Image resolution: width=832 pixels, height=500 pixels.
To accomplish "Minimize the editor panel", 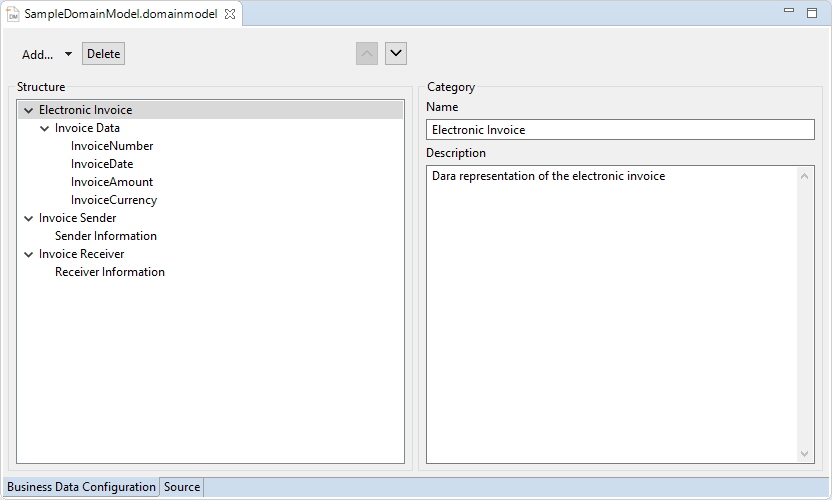I will pyautogui.click(x=790, y=12).
